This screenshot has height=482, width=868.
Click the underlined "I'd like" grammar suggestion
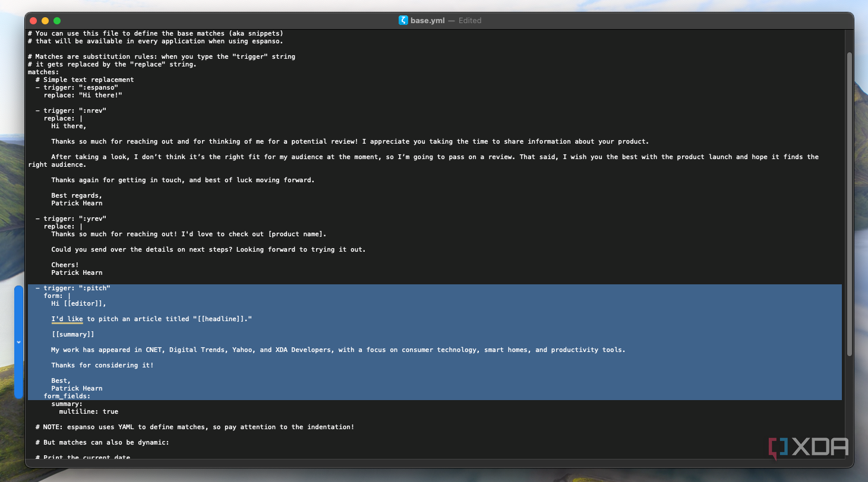pyautogui.click(x=67, y=319)
